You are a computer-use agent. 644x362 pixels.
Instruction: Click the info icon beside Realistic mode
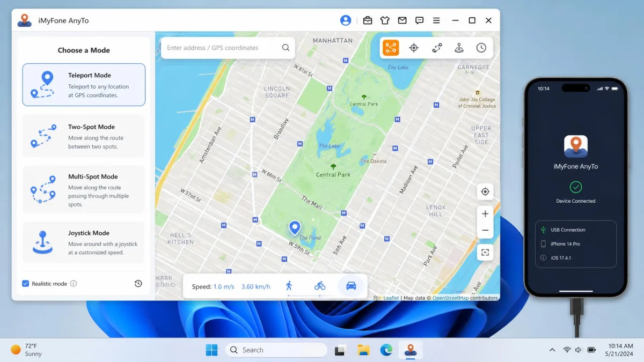[x=74, y=284]
